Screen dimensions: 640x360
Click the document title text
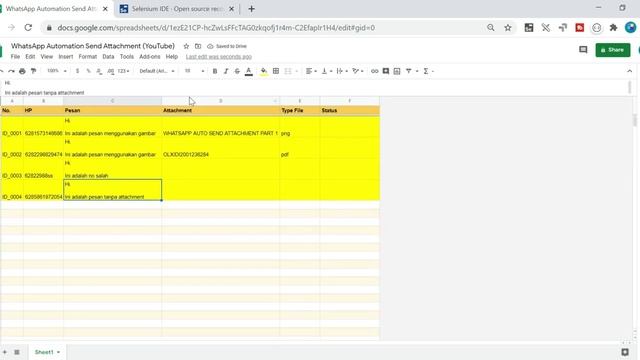tap(93, 46)
